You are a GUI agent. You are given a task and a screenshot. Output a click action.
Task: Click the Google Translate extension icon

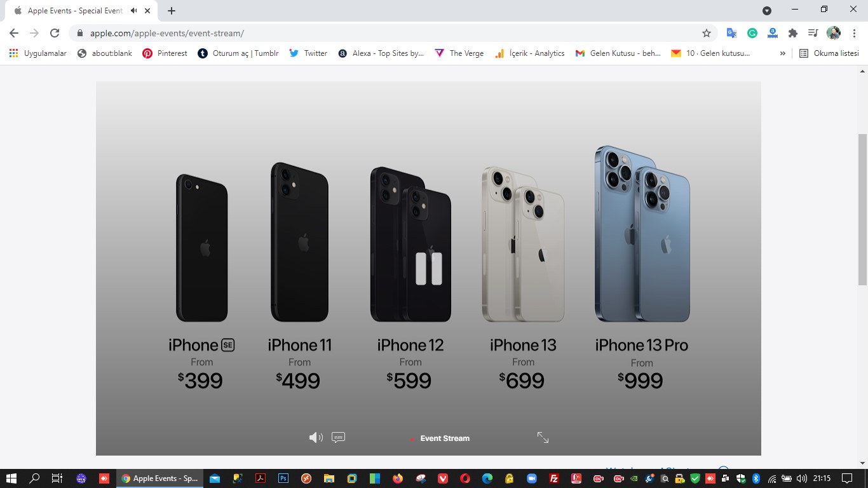[x=732, y=33]
